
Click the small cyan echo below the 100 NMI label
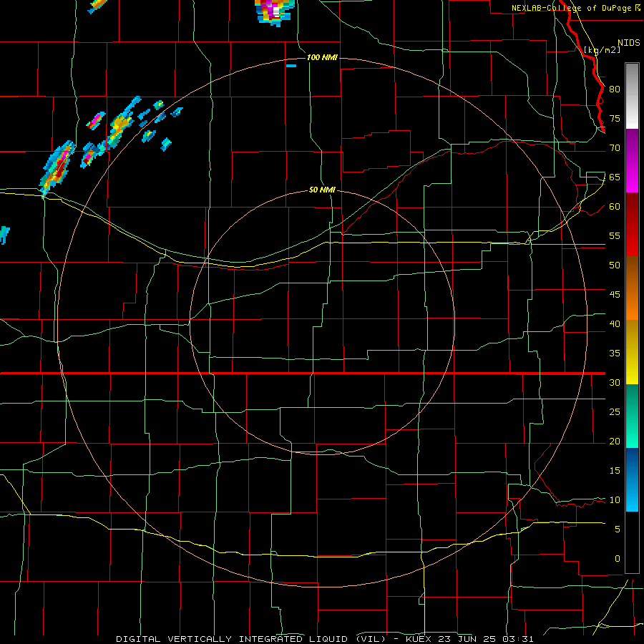(x=291, y=66)
